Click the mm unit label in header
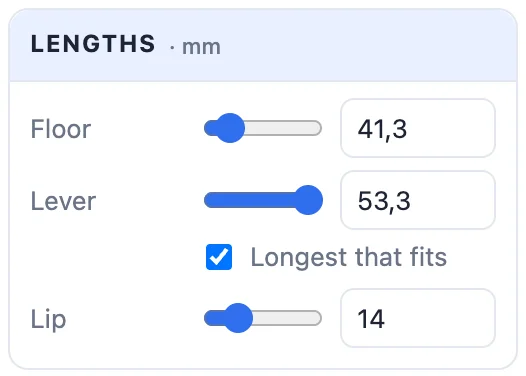 [201, 47]
